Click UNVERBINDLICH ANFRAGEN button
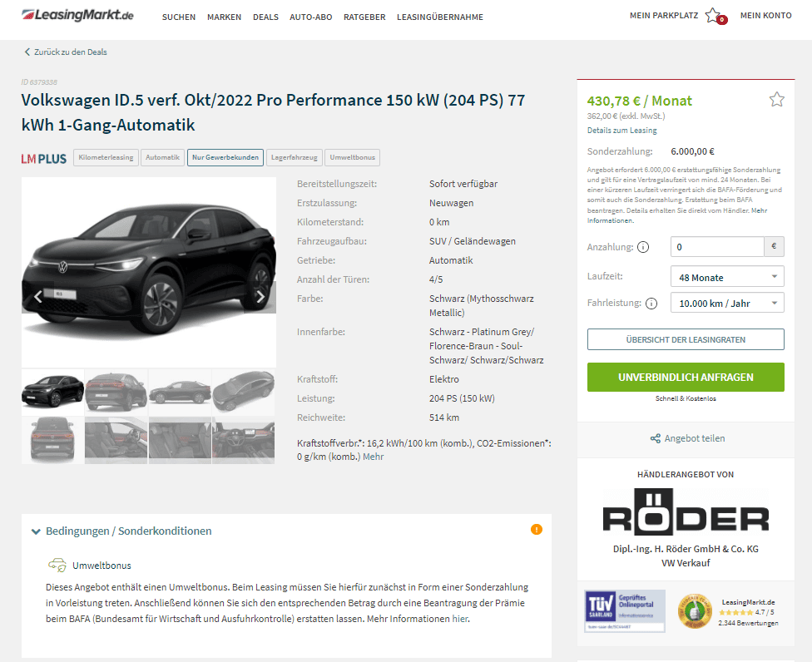Image resolution: width=812 pixels, height=662 pixels. pyautogui.click(x=686, y=378)
